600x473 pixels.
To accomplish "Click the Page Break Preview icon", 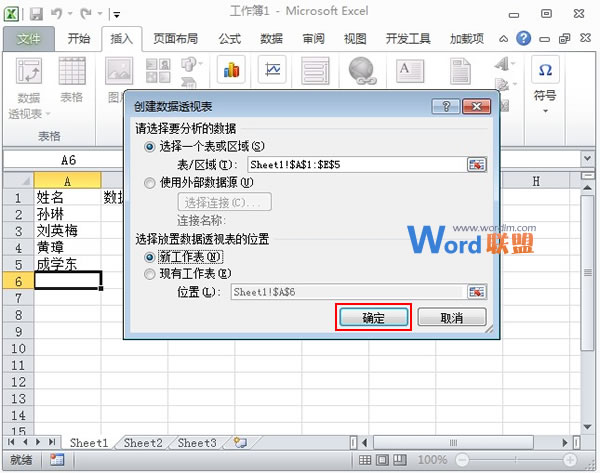I will [x=399, y=460].
